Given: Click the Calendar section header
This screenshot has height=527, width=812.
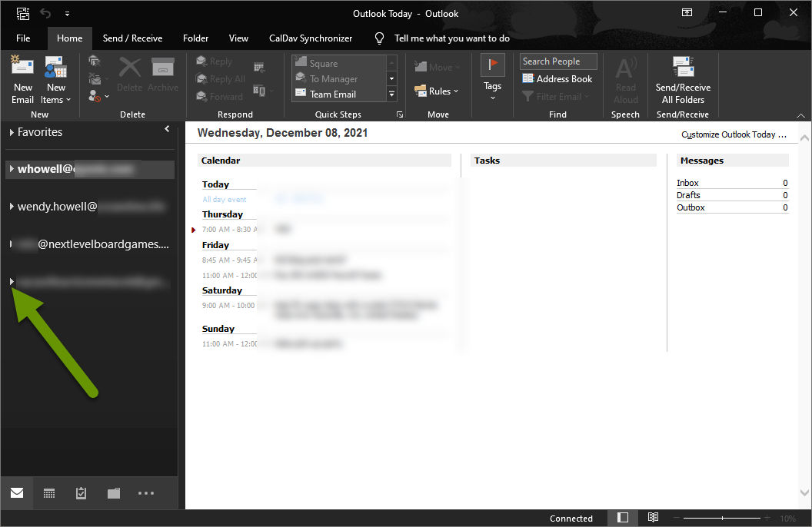Looking at the screenshot, I should (324, 161).
